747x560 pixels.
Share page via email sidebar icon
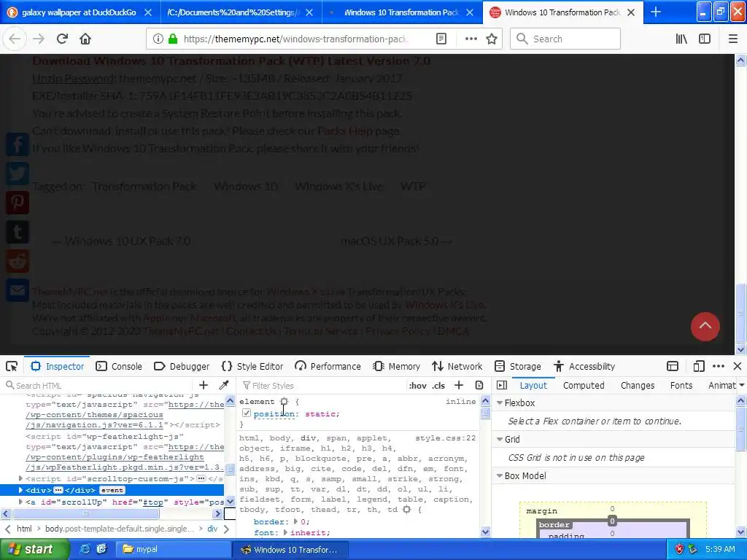point(18,290)
